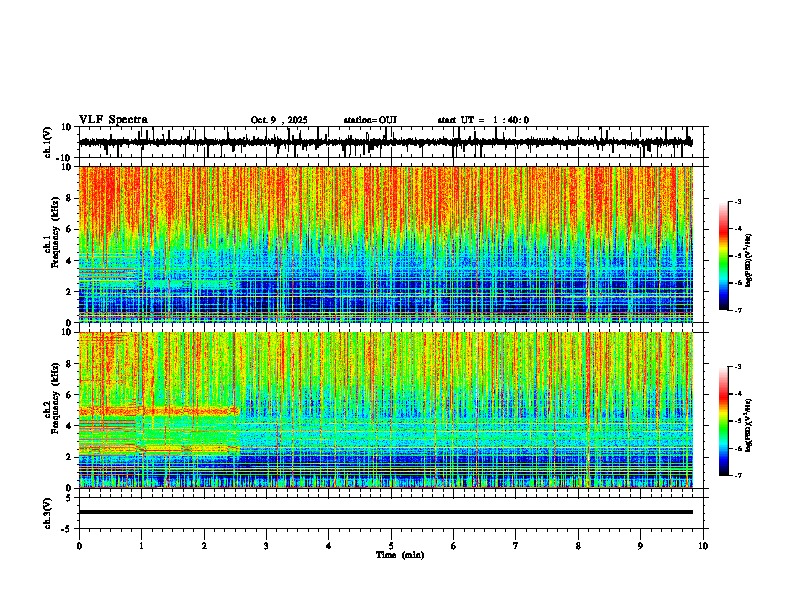Screen dimensions: 792x612
Task: Click the time axis tick label '3'
Action: pyautogui.click(x=266, y=546)
